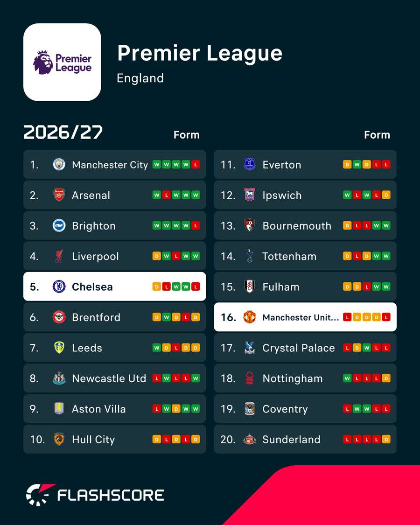The width and height of the screenshot is (420, 525).
Task: Click the Manchester United crest
Action: point(250,317)
